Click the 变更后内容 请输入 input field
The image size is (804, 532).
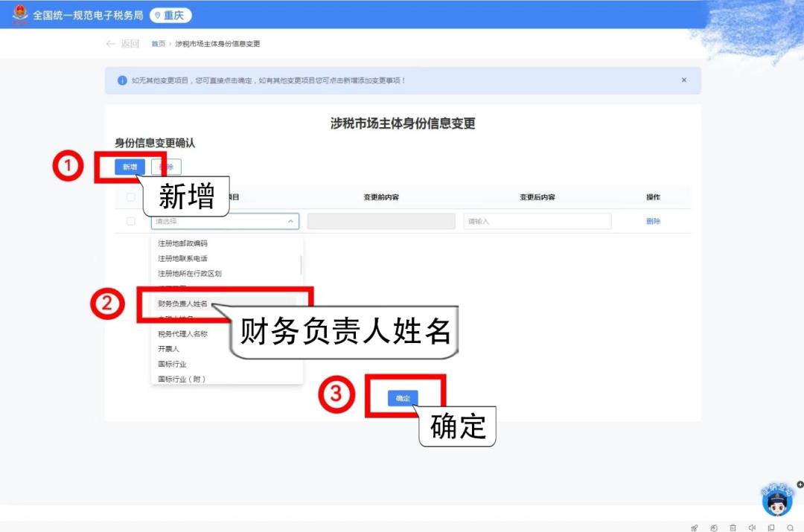(x=537, y=221)
